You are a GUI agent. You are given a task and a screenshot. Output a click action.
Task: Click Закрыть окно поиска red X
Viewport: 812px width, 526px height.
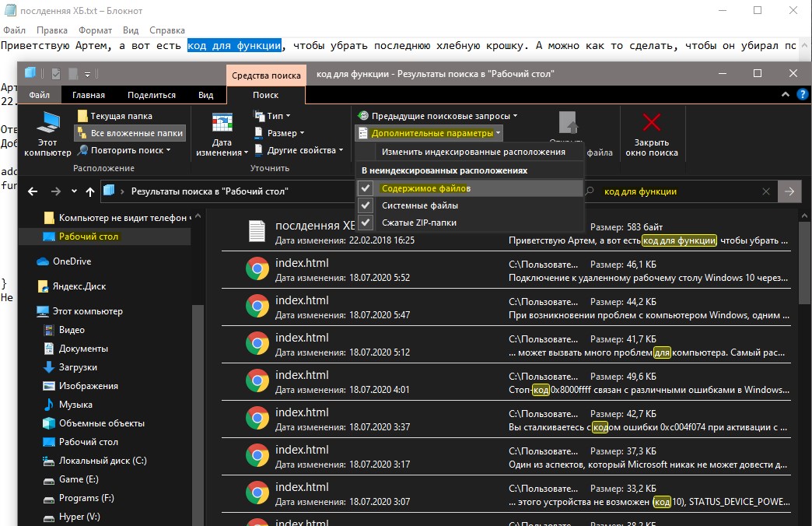click(652, 134)
